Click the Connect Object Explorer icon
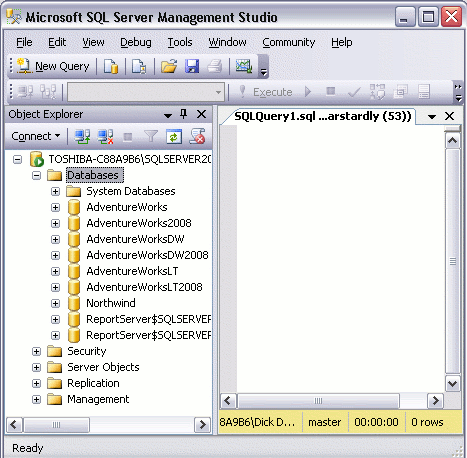Viewport: 467px width, 458px height. 82,136
